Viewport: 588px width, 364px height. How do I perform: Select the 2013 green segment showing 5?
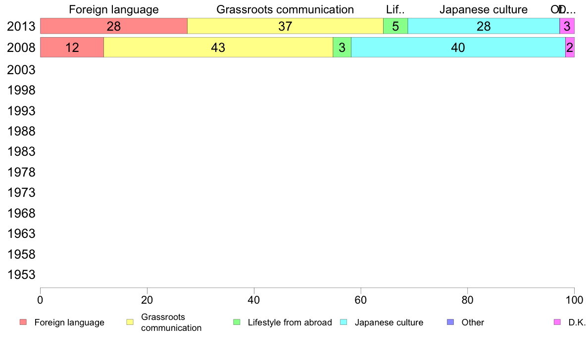(x=395, y=26)
